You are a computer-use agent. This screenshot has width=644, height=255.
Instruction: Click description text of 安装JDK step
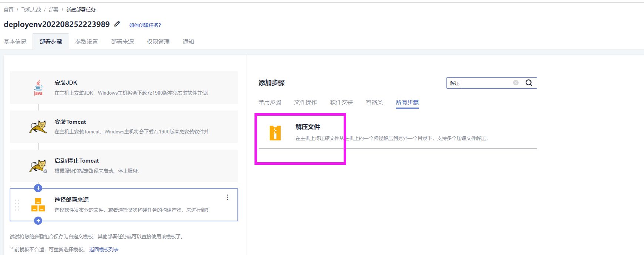coord(131,93)
